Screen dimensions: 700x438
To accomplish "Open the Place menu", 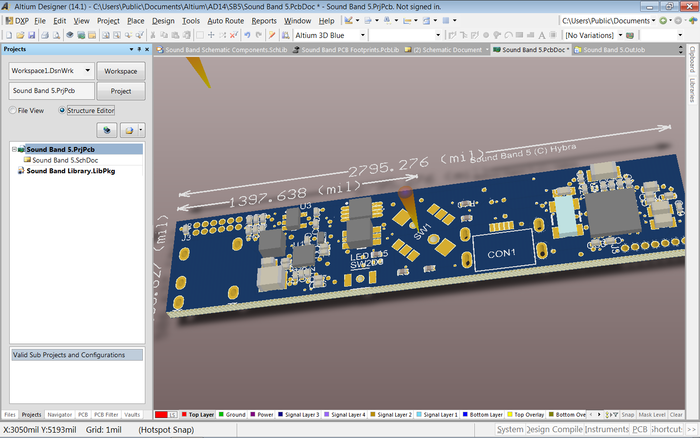I will tap(136, 21).
